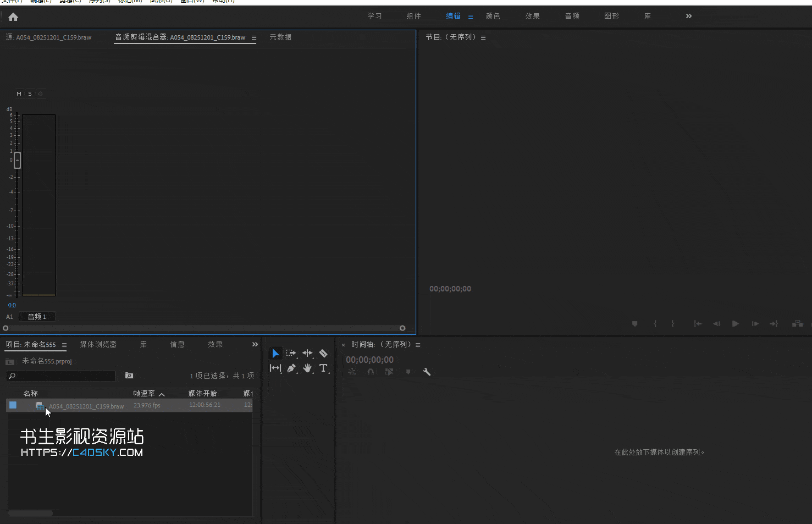Switch to the 颜色 workspace
The width and height of the screenshot is (812, 524).
click(493, 16)
